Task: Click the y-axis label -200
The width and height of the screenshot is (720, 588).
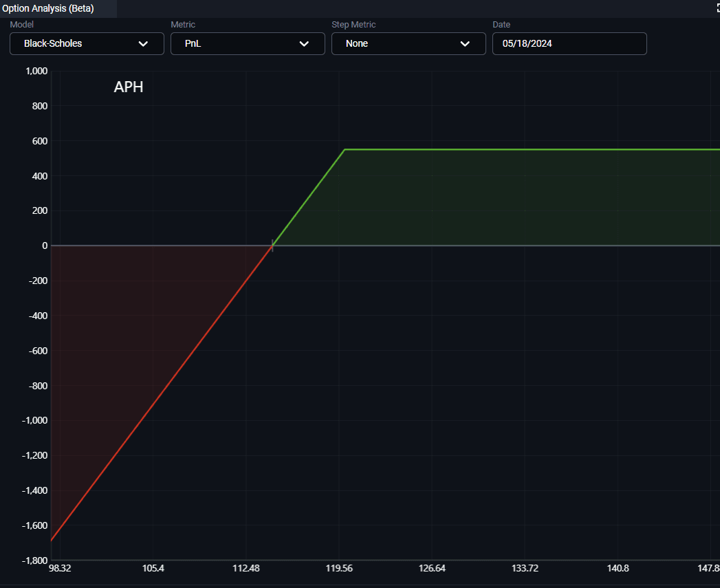Action: (x=38, y=281)
